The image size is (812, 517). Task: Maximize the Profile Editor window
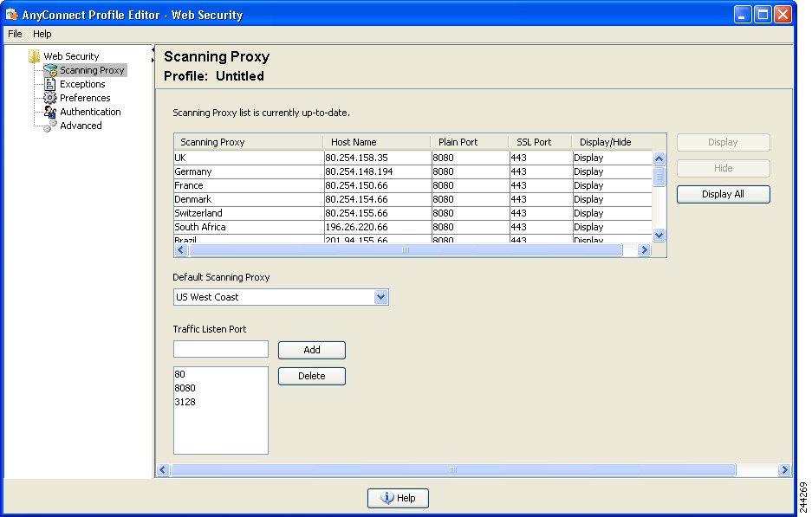pyautogui.click(x=763, y=15)
